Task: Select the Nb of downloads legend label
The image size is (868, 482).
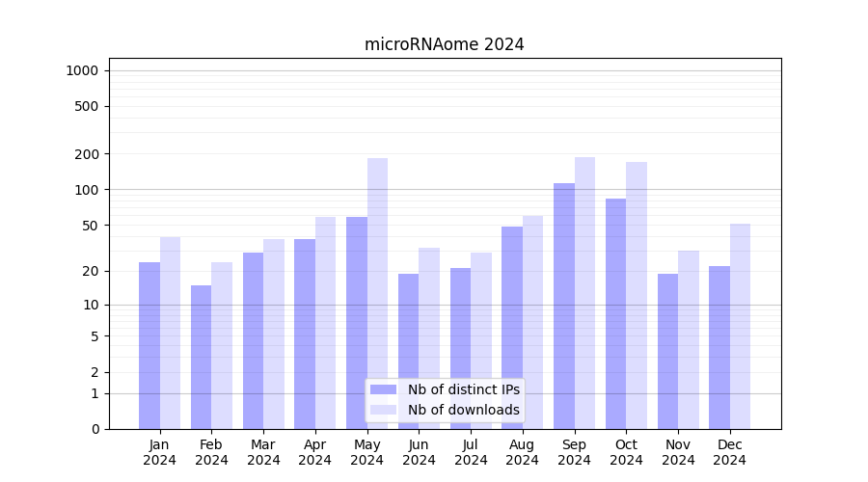Action: coord(463,410)
